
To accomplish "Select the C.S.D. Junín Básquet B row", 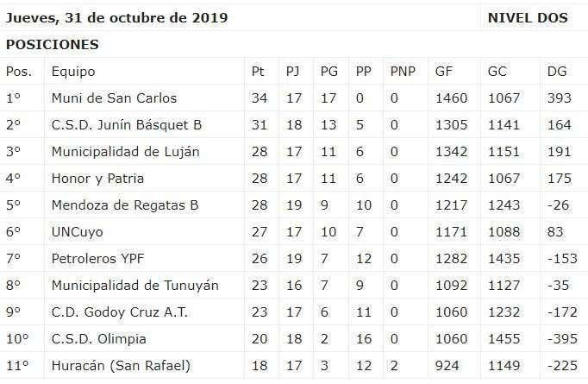I will point(294,124).
